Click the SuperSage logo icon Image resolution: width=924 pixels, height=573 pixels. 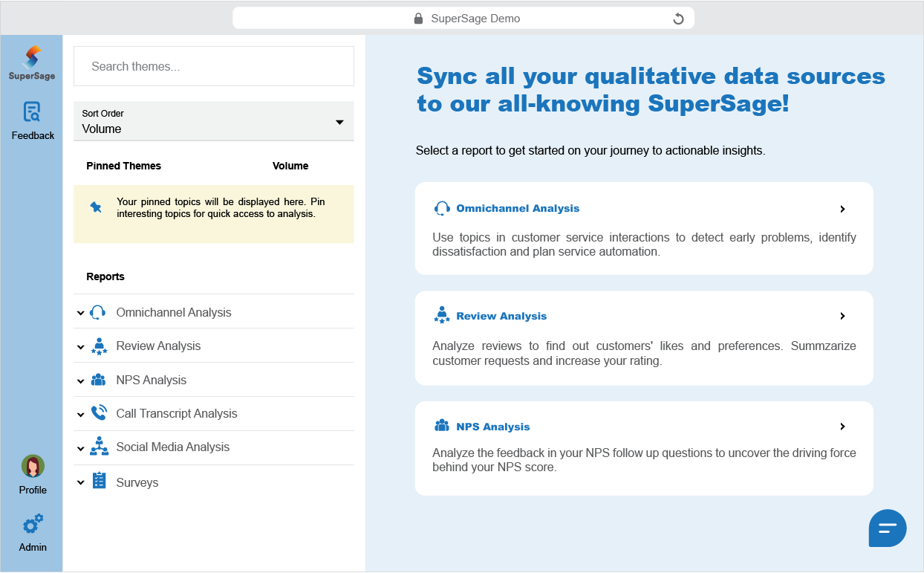pos(32,57)
